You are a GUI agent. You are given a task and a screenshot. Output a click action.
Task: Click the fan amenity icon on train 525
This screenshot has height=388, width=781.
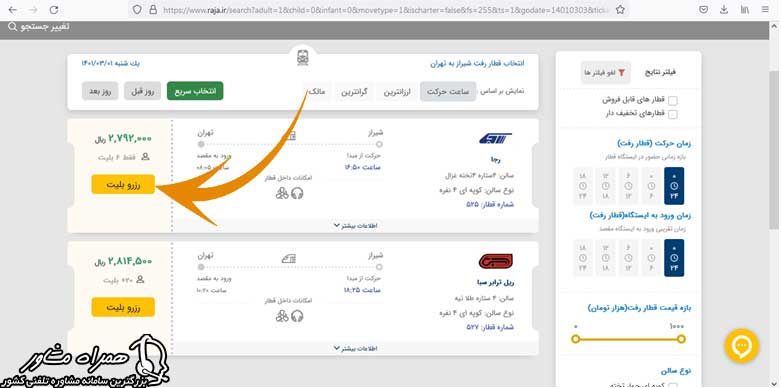[282, 193]
